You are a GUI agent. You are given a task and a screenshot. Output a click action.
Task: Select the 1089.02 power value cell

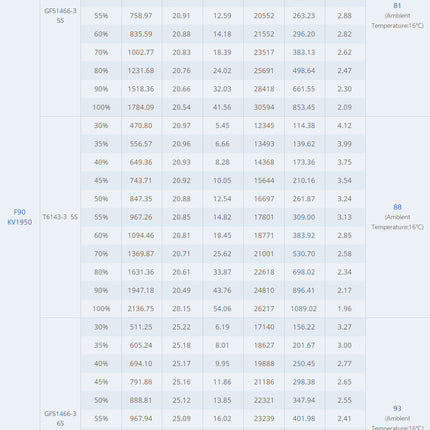[304, 309]
